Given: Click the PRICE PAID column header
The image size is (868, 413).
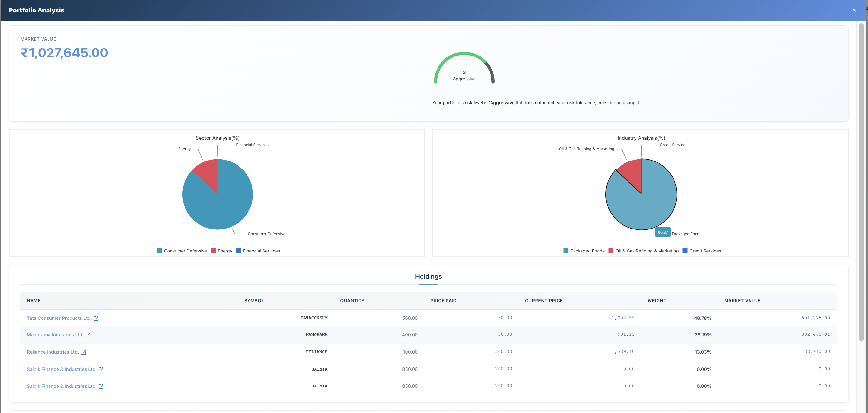Looking at the screenshot, I should (444, 300).
